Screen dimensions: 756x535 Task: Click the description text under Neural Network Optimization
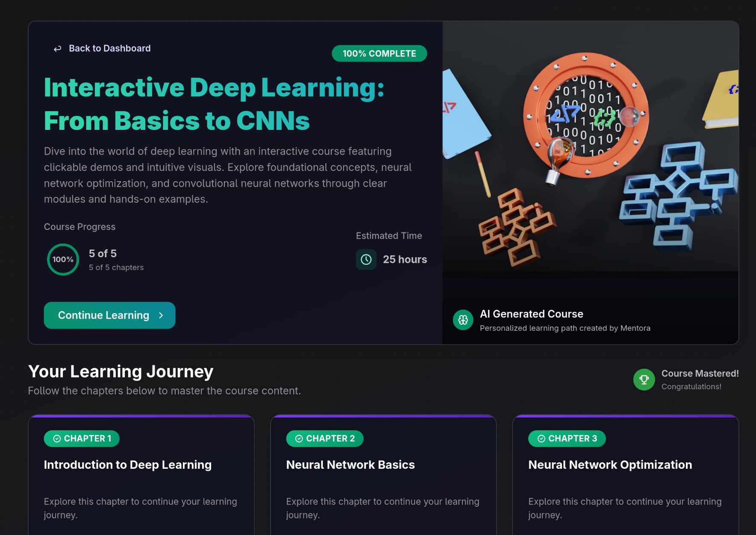coord(625,508)
